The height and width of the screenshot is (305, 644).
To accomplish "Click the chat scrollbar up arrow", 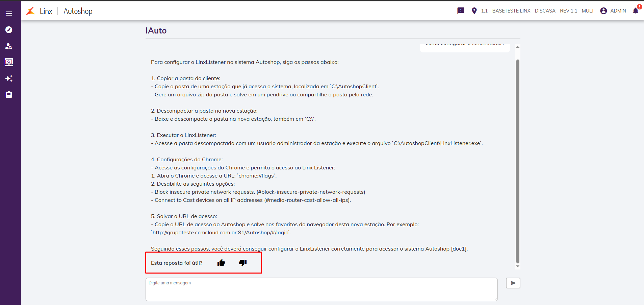I will pos(518,47).
